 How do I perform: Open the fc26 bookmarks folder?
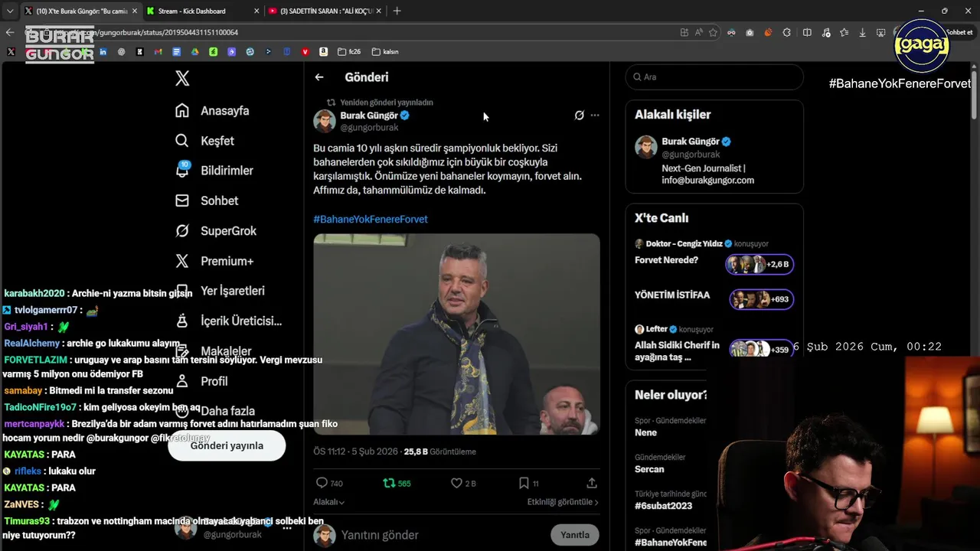point(348,52)
